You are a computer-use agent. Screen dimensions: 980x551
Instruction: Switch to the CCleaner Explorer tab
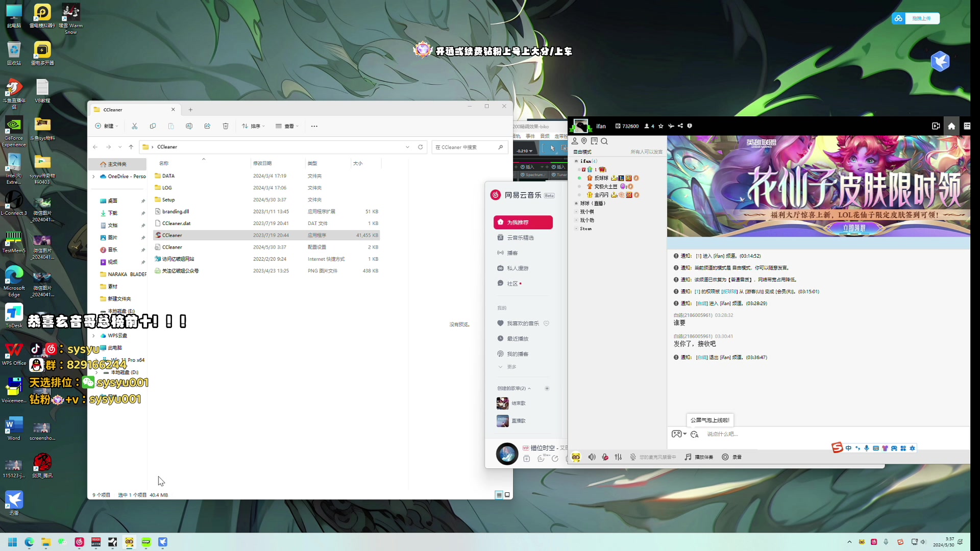(134, 110)
